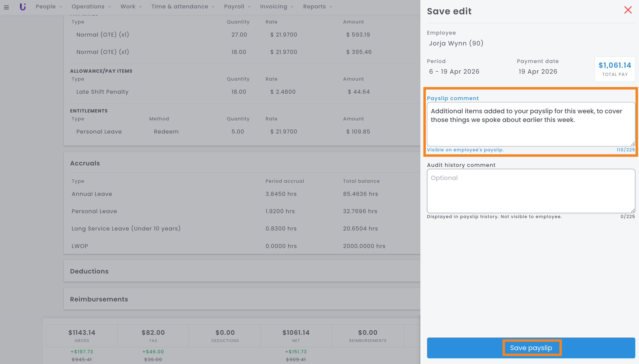The image size is (639, 364).
Task: Click the Annual Leave accrual row
Action: [242, 194]
